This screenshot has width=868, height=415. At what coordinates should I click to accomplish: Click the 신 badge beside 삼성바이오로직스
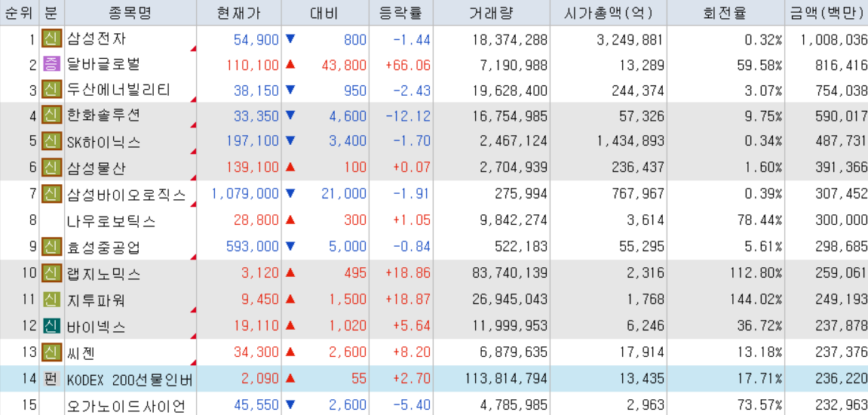[51, 193]
